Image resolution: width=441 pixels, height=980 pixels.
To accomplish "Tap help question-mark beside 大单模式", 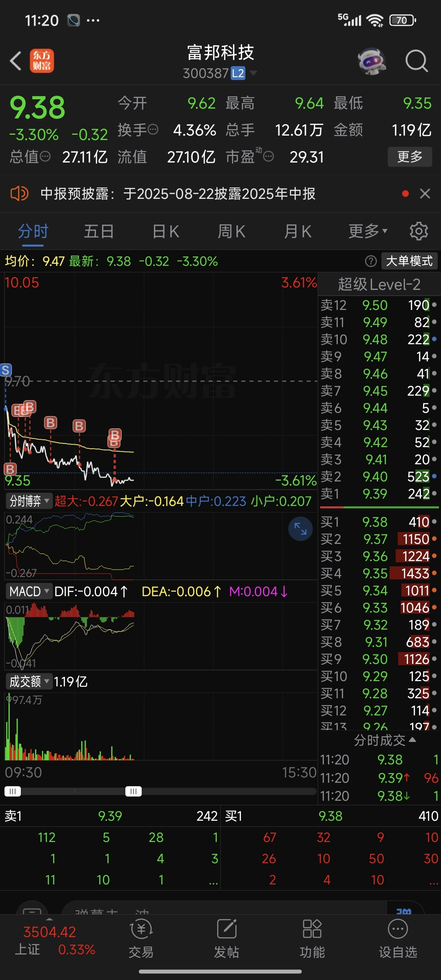I will [371, 261].
